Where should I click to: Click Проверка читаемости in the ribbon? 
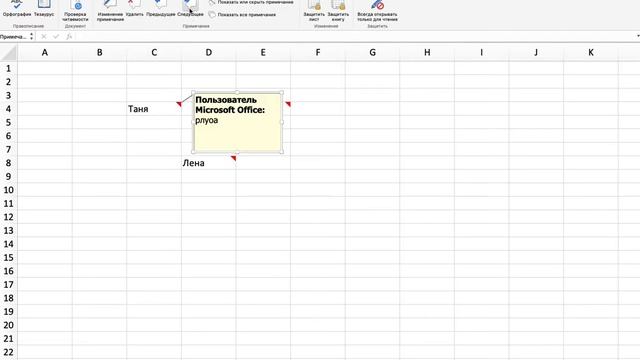(76, 10)
